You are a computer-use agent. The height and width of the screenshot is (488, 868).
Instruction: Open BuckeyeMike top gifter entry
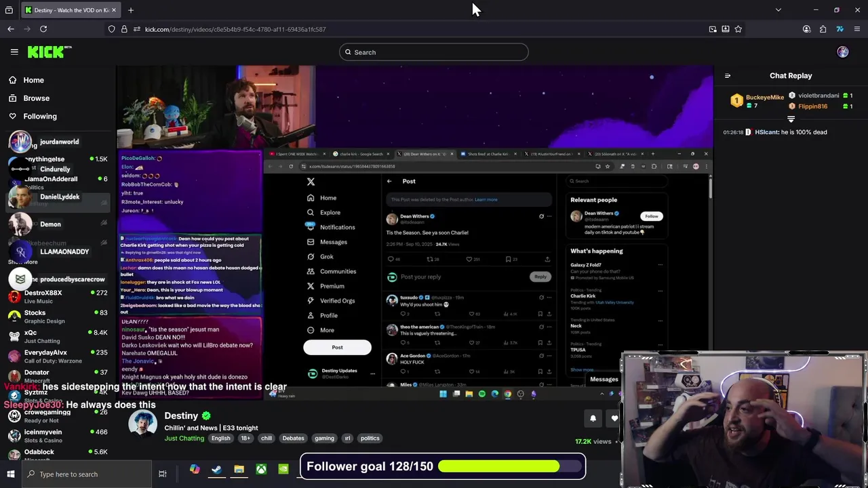click(x=758, y=101)
